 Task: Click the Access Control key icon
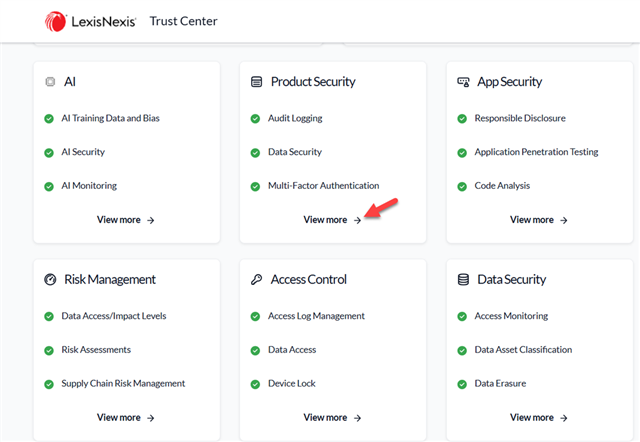tap(257, 280)
